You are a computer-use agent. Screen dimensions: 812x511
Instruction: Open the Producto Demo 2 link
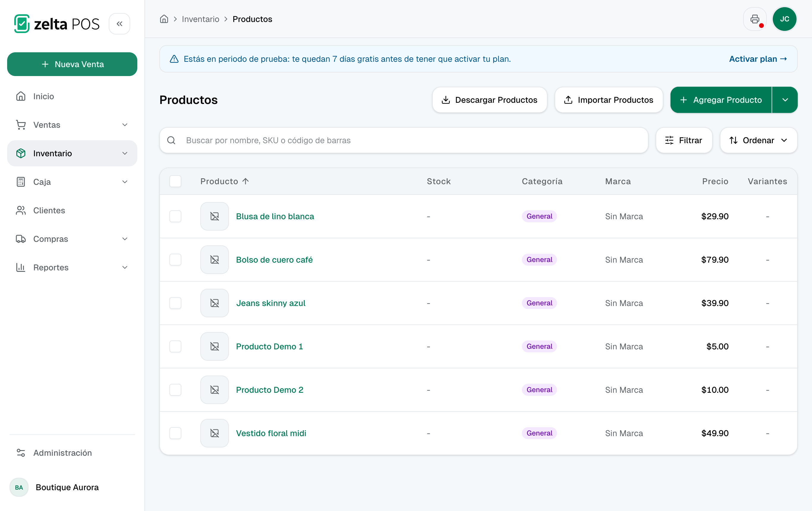click(x=270, y=390)
